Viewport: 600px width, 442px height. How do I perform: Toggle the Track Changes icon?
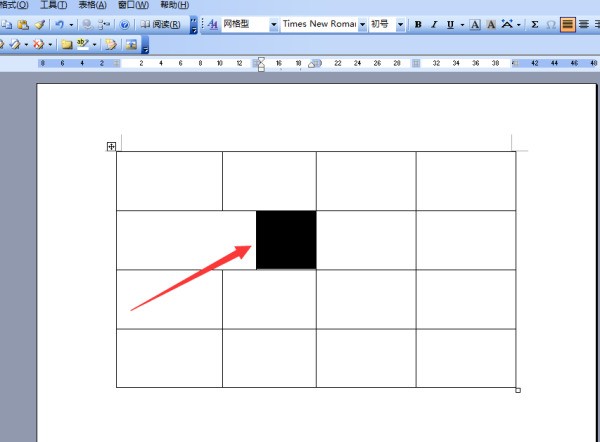(111, 44)
